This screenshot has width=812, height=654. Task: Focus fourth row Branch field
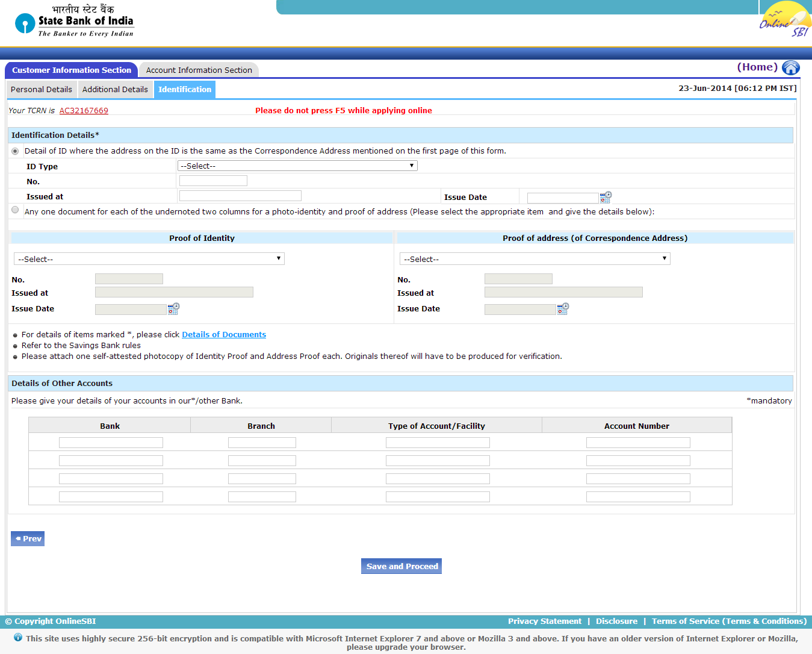[262, 497]
